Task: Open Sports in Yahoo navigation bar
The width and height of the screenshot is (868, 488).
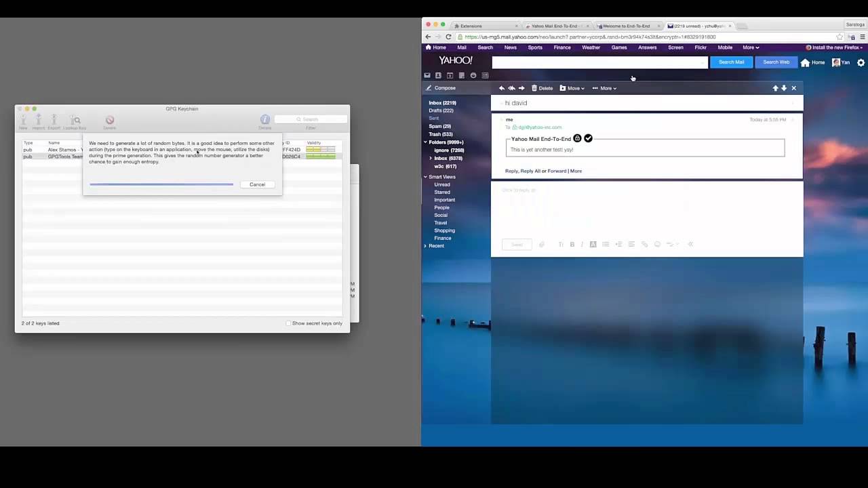Action: click(535, 47)
